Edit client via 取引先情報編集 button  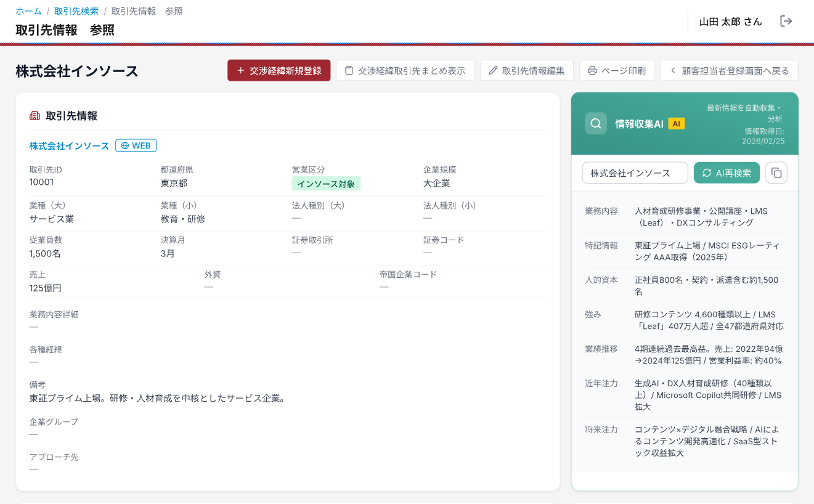[527, 71]
